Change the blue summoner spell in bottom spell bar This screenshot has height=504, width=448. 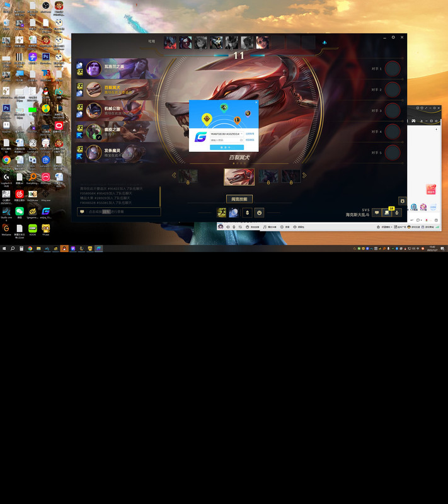(x=234, y=212)
